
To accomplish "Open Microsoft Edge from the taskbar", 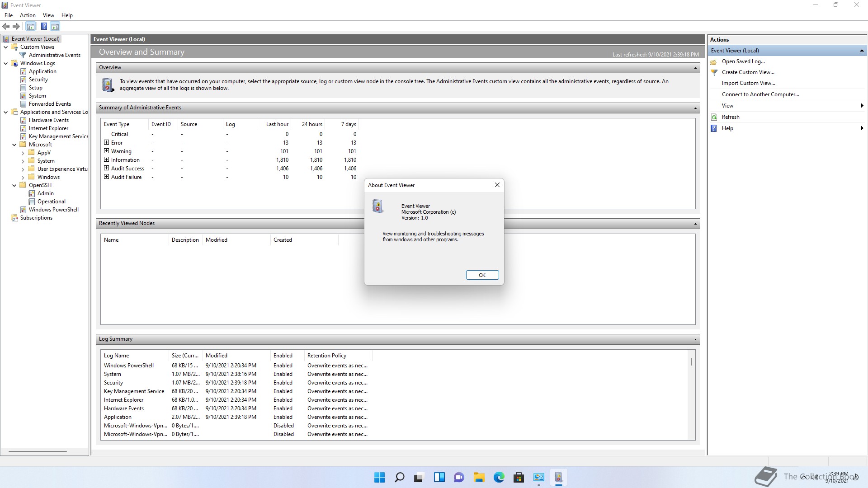I will (x=499, y=477).
